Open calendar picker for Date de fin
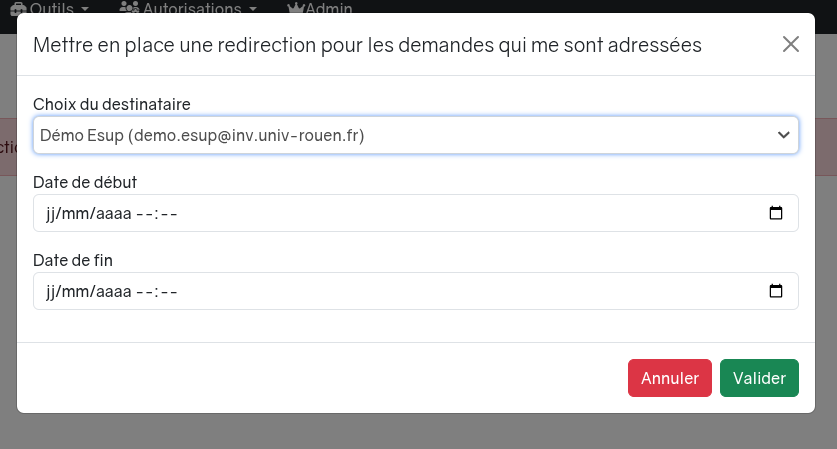 pyautogui.click(x=775, y=291)
